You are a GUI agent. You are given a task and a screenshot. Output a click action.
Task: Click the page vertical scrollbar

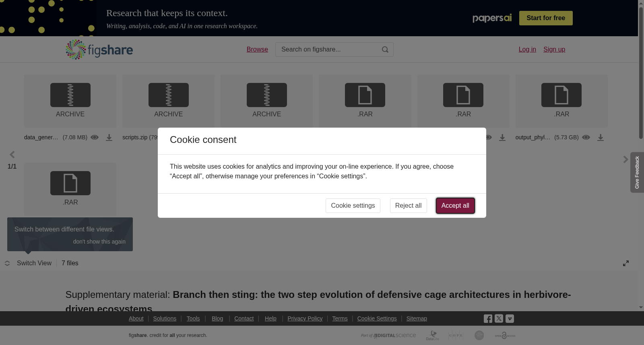641,72
